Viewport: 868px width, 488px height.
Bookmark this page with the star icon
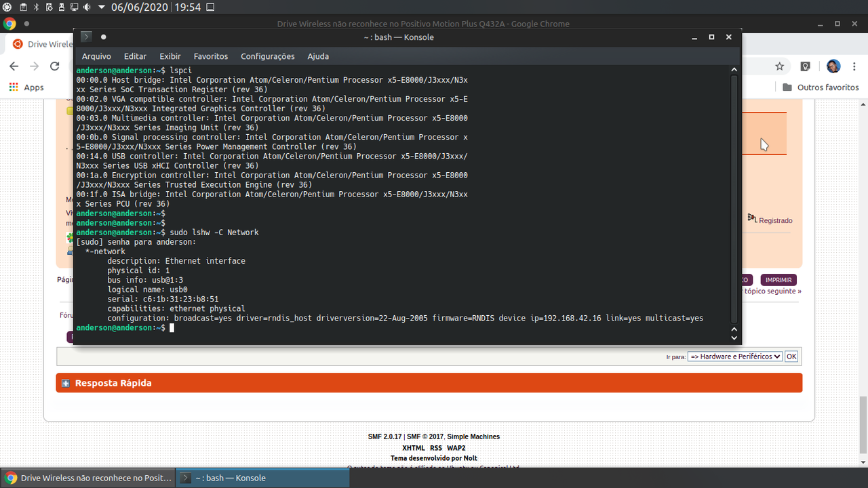(x=780, y=66)
